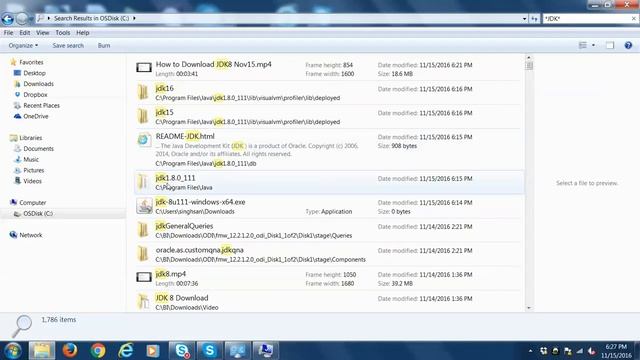Click inside the *JDK* search field
640x360 pixels.
click(586, 18)
